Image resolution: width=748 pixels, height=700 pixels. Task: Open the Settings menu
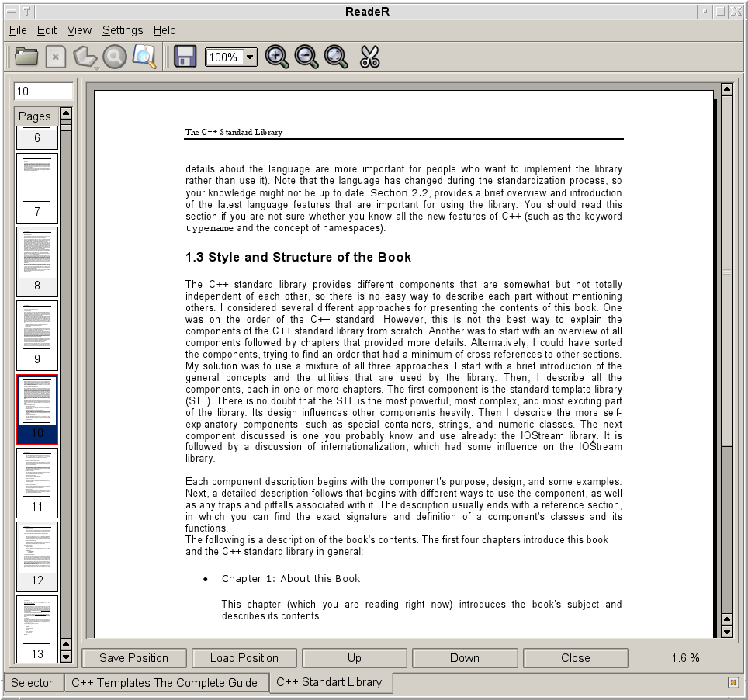click(x=123, y=30)
